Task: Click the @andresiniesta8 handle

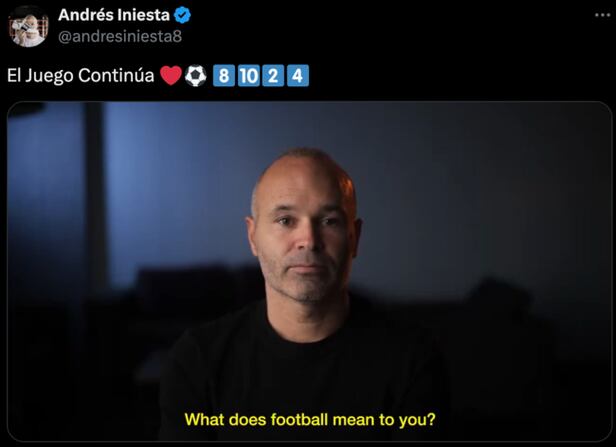Action: (120, 37)
